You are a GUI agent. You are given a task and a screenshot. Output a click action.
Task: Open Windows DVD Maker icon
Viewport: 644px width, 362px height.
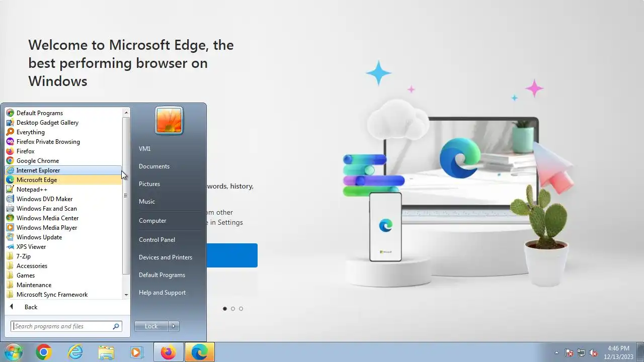[x=10, y=199]
